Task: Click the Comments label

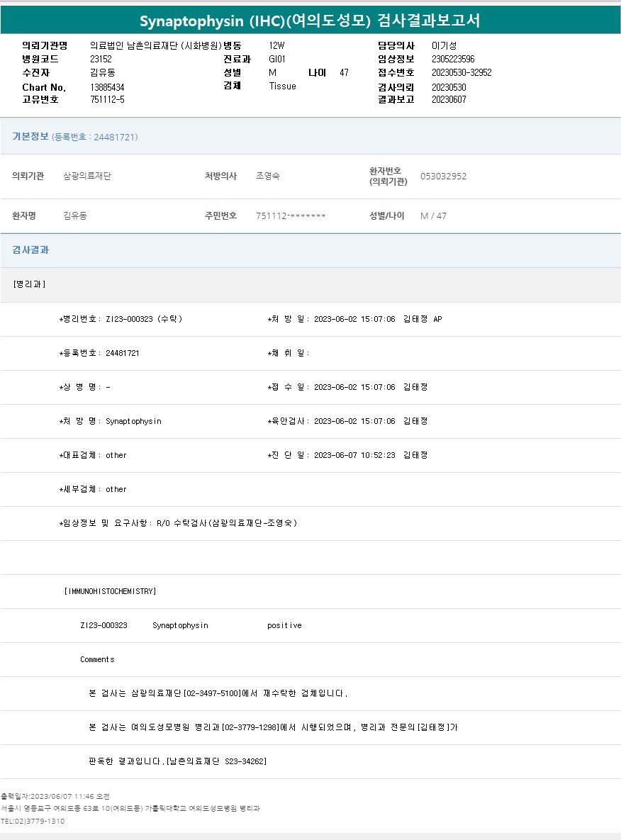Action: (97, 659)
